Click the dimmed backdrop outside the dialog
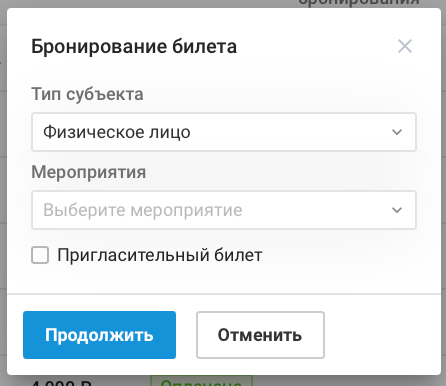This screenshot has width=446, height=386. pos(3,200)
